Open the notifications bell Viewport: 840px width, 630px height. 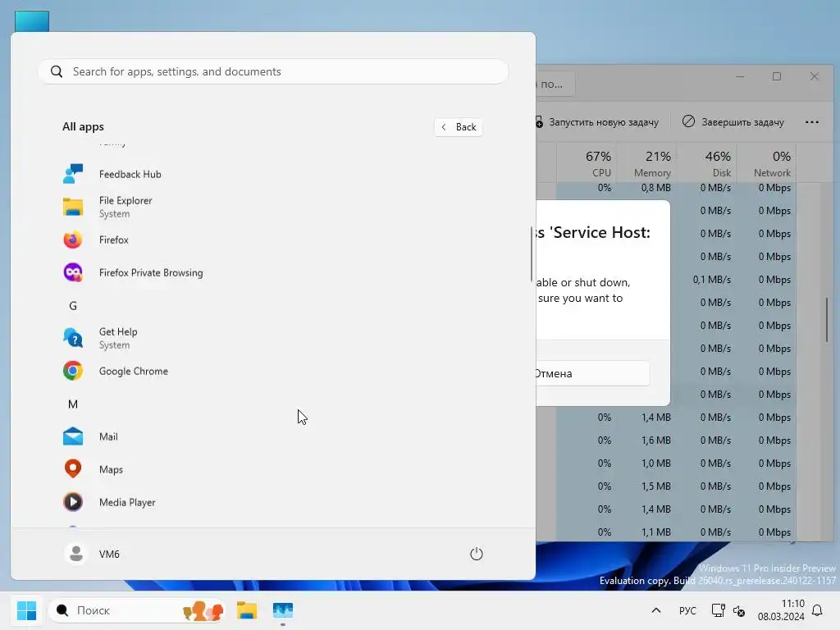pos(818,610)
